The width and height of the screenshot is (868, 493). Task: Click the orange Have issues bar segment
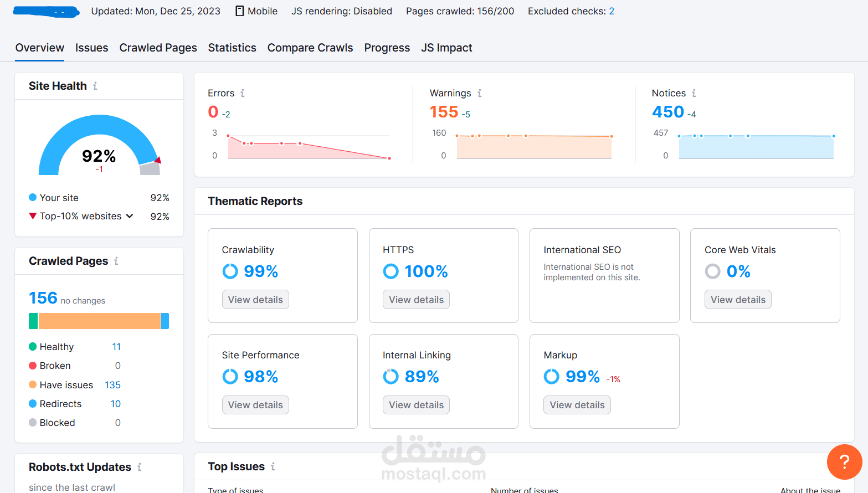[99, 321]
